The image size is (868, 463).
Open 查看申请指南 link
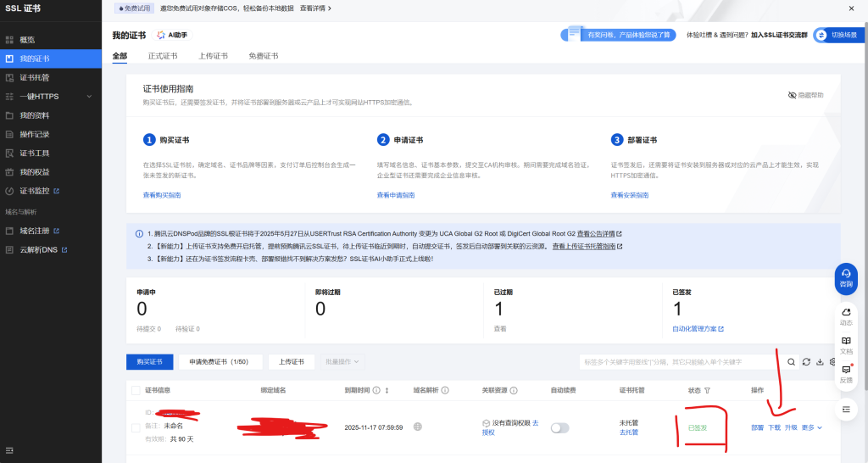[396, 195]
